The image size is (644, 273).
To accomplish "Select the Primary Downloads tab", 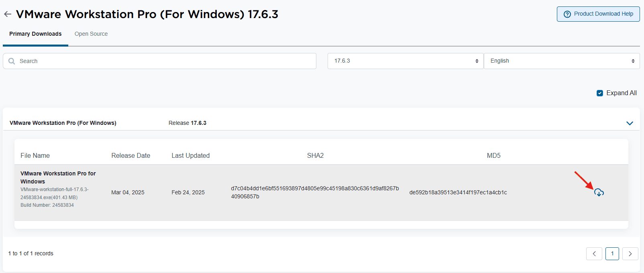I will (x=35, y=34).
